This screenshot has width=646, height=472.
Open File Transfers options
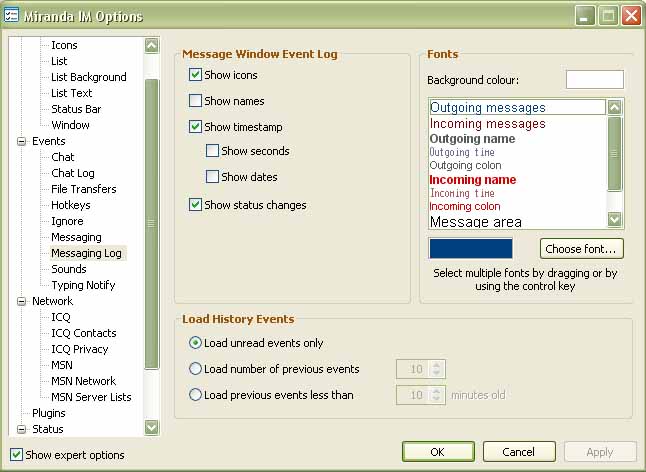84,189
